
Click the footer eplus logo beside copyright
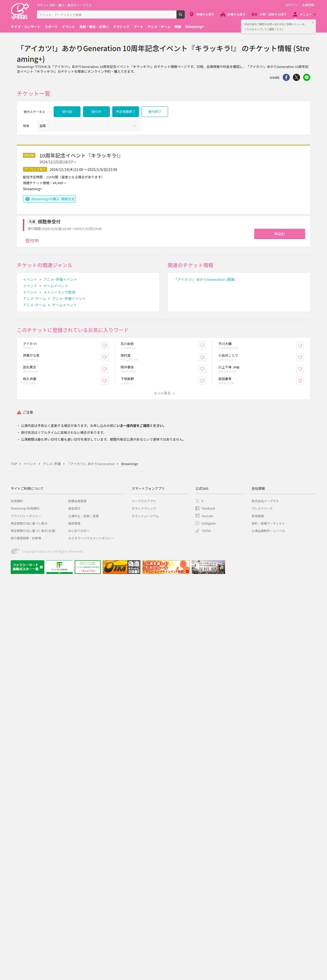coord(15,551)
